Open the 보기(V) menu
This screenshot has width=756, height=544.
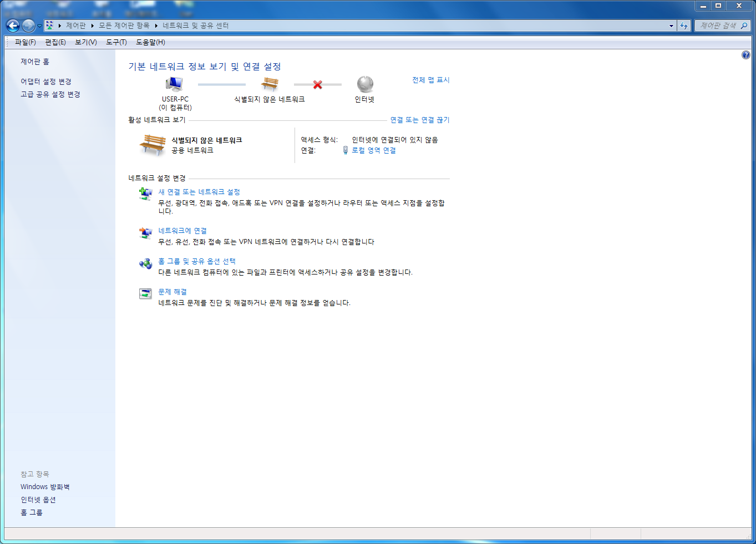86,42
